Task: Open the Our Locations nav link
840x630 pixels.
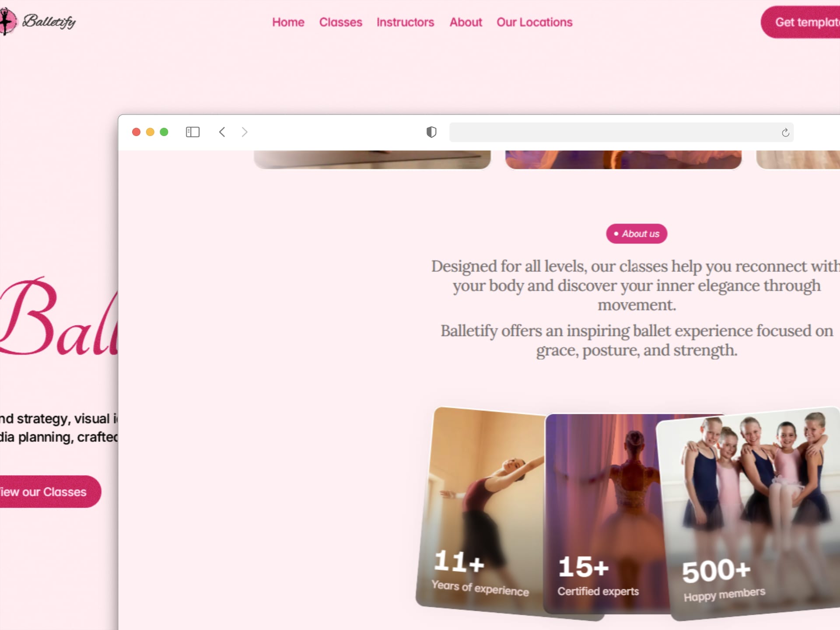Action: point(534,22)
